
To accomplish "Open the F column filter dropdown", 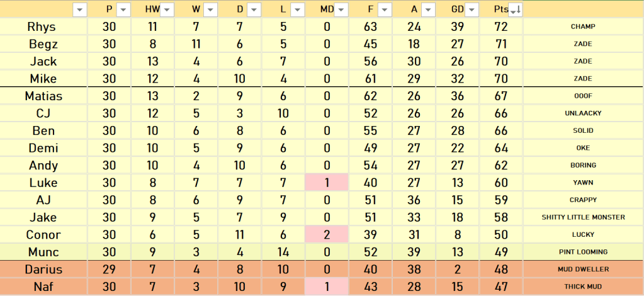I will [384, 9].
